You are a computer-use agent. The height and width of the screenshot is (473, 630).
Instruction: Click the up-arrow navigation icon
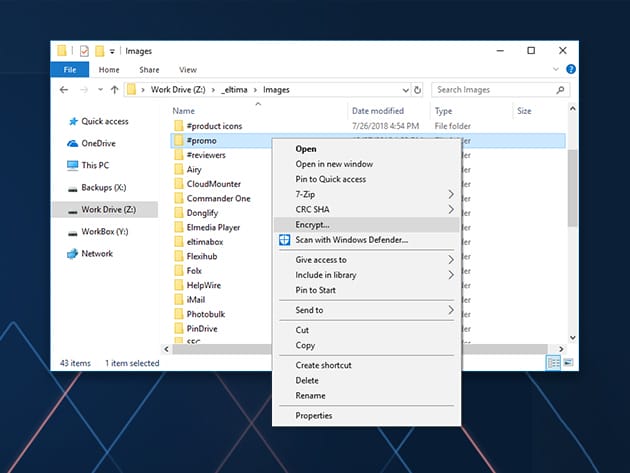[115, 90]
